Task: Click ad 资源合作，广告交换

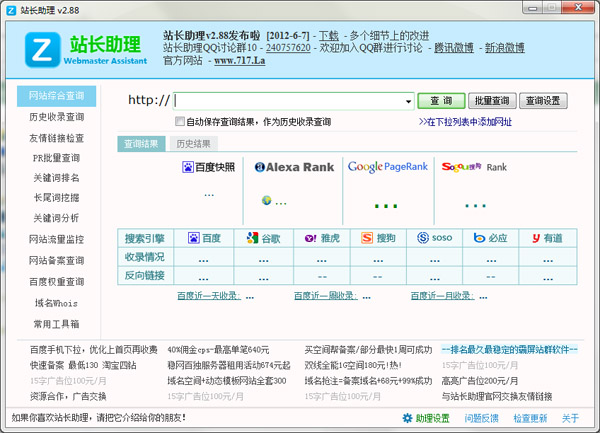Action: (x=68, y=396)
